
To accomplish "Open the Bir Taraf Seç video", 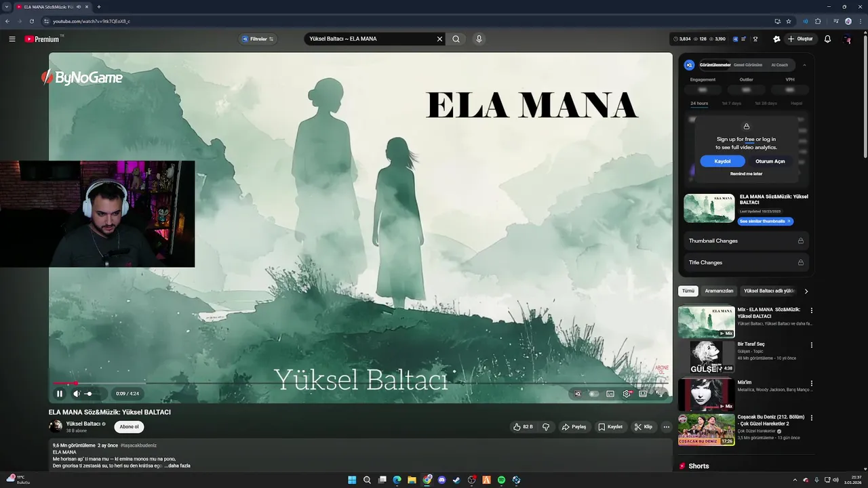I will pos(707,357).
